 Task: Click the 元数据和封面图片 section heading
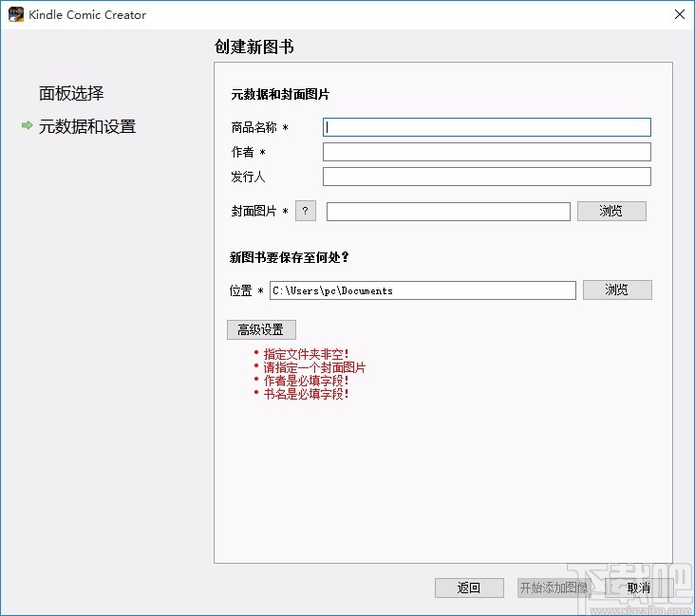coord(280,94)
